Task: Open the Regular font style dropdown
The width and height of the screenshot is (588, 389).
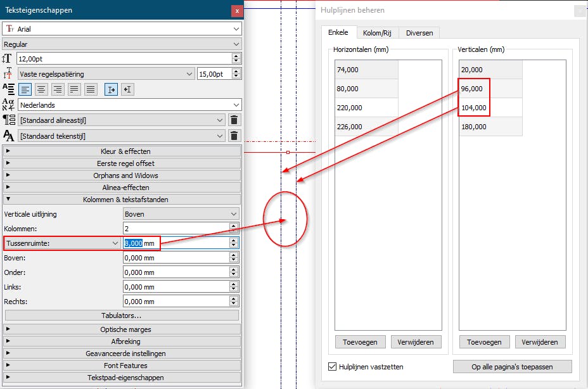Action: tap(122, 44)
